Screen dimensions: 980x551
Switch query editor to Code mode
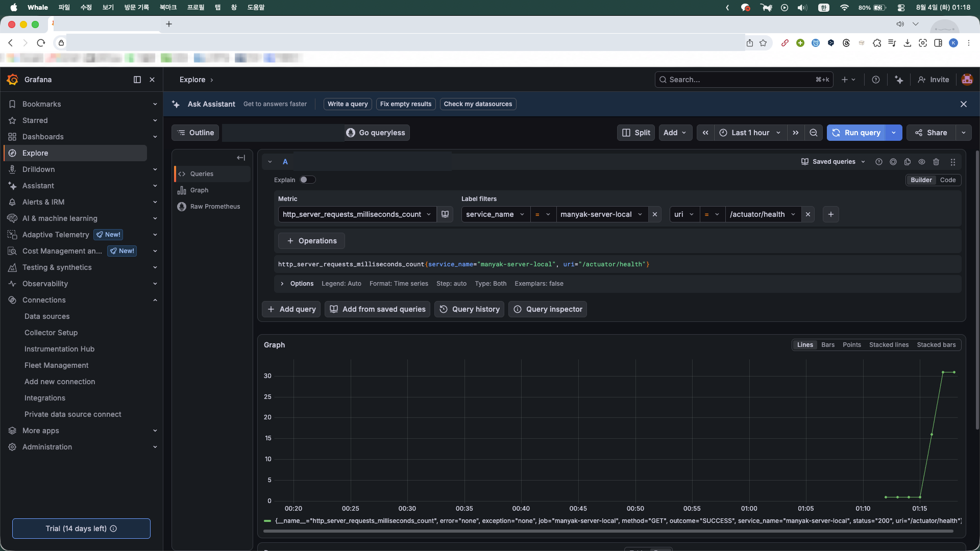click(x=948, y=180)
